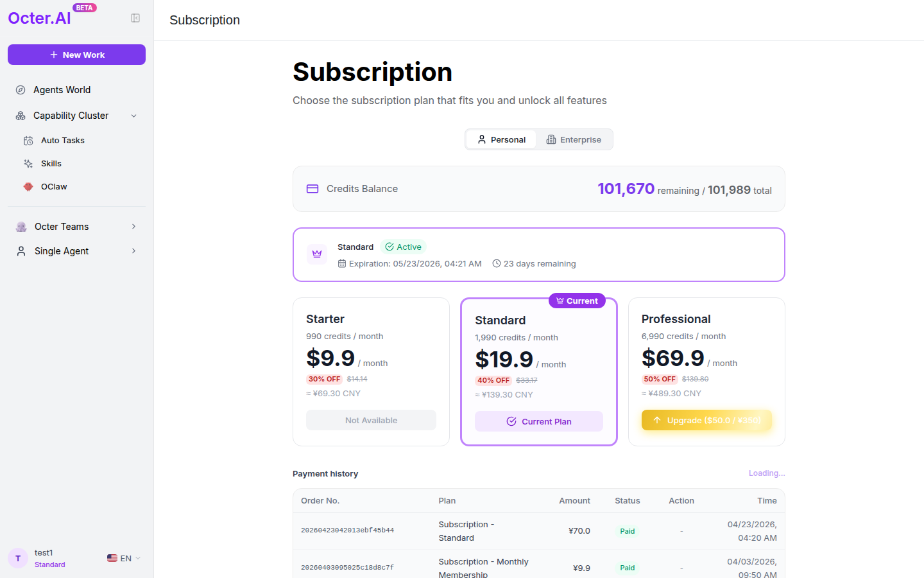Viewport: 924px width, 578px height.
Task: Open the Skills sparkle icon item
Action: pyautogui.click(x=28, y=164)
